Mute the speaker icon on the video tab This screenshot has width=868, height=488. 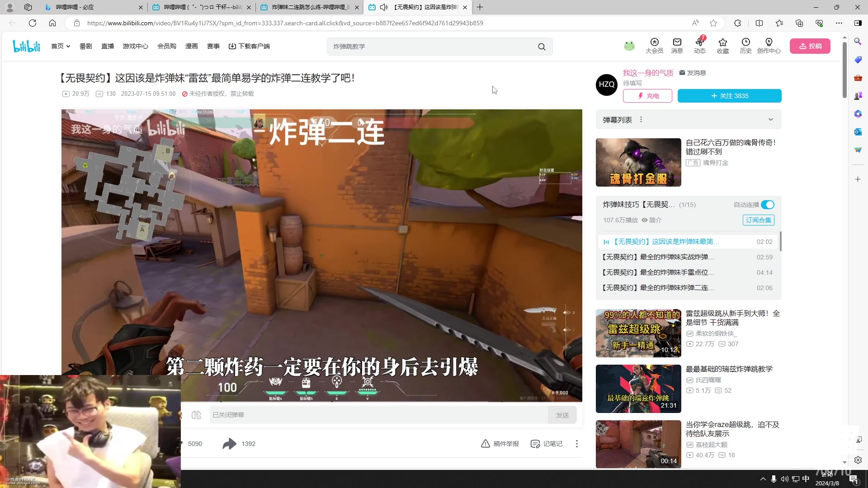coord(384,7)
